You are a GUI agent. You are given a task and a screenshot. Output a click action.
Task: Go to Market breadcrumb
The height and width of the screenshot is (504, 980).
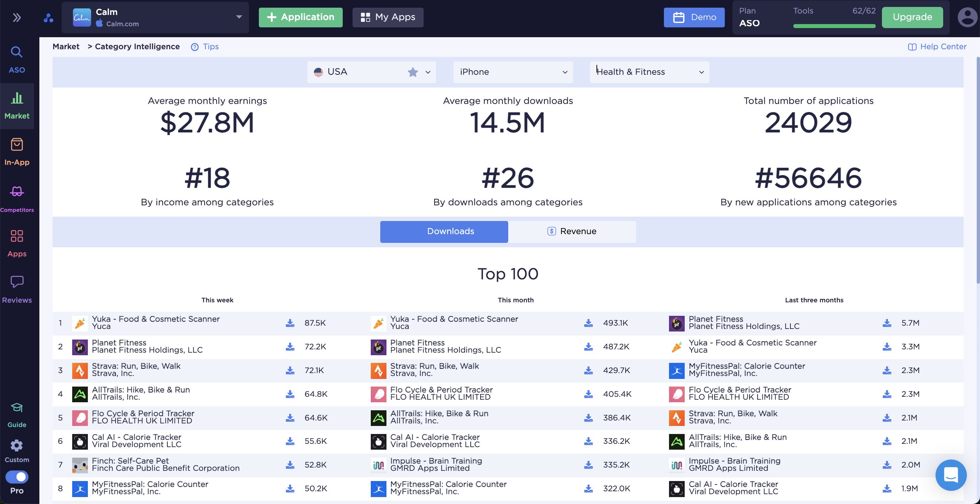click(66, 46)
